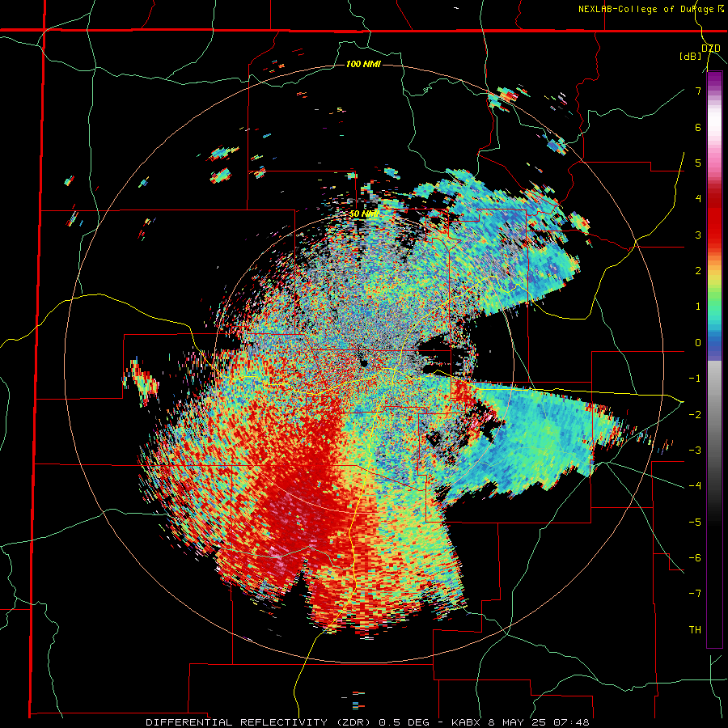Click the ZDR color scale bar
Image resolution: width=728 pixels, height=728 pixels.
714,359
